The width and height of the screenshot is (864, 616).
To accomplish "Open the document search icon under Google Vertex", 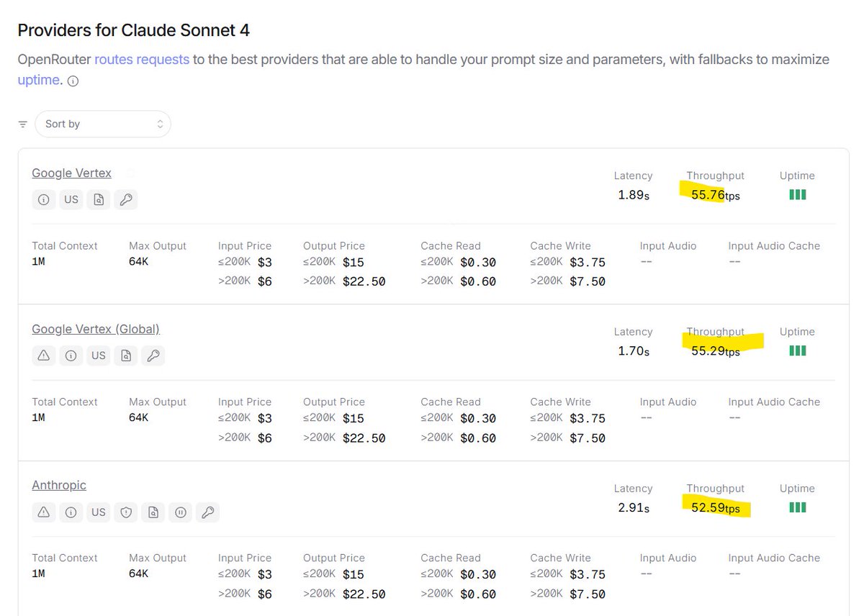I will pyautogui.click(x=99, y=200).
